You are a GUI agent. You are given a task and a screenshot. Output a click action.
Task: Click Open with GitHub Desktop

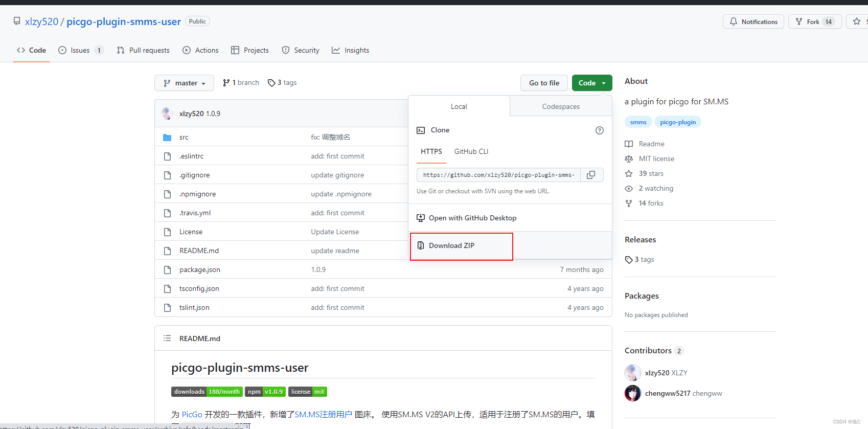point(472,218)
